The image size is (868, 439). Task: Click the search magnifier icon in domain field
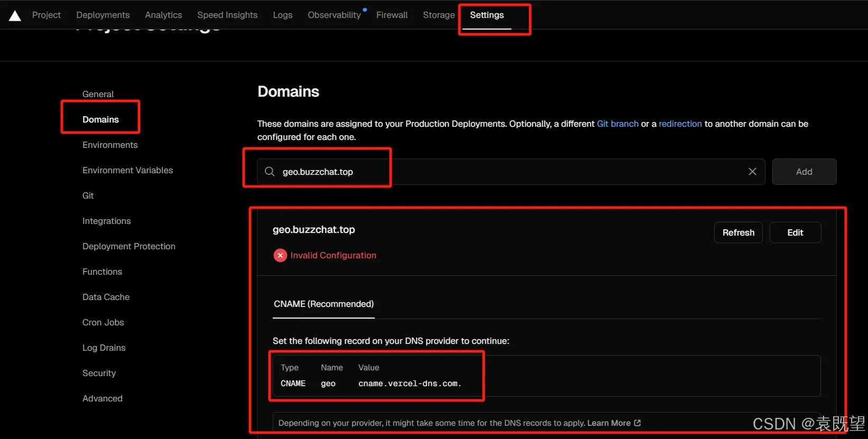point(270,172)
